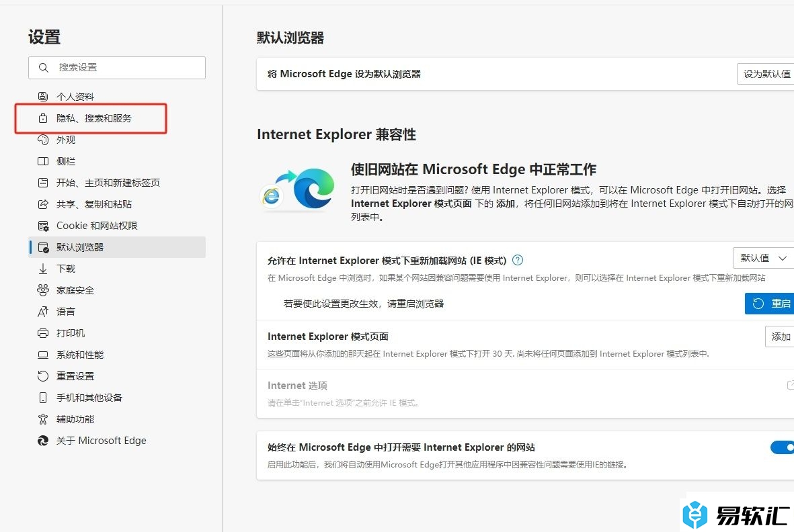Click 将 Microsoft Edge 设为默认浏览器 text
Screen dimensions: 794x532
344,74
